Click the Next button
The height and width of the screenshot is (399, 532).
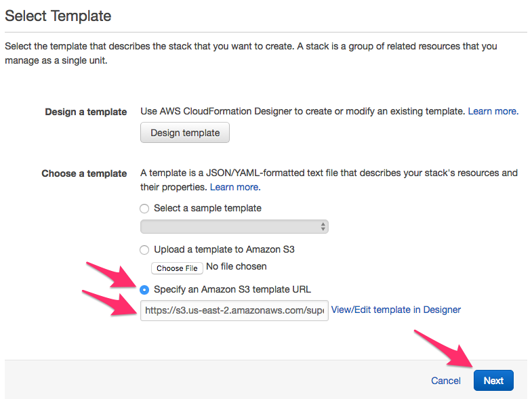pos(493,380)
